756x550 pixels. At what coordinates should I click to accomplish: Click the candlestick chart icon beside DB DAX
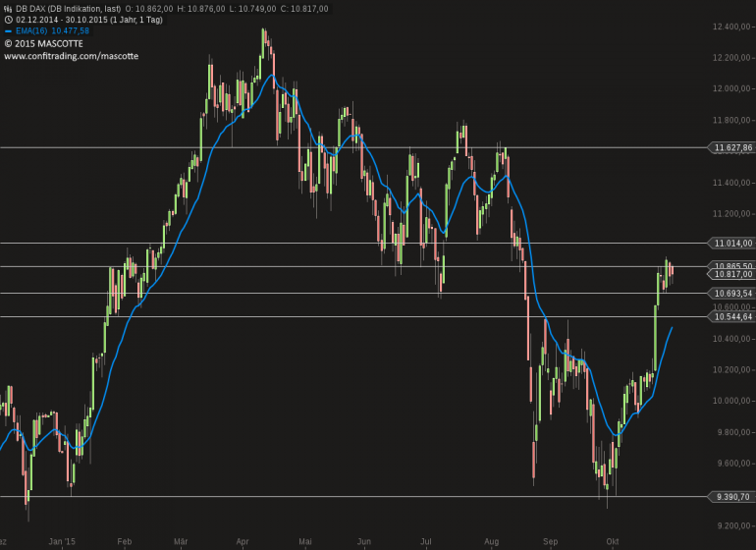coord(8,9)
